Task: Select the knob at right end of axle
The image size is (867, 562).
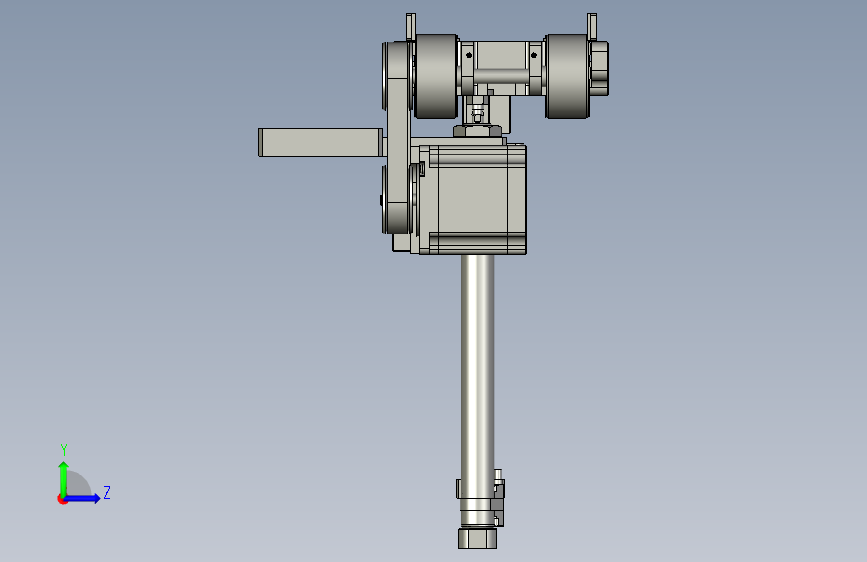Action: coord(599,68)
